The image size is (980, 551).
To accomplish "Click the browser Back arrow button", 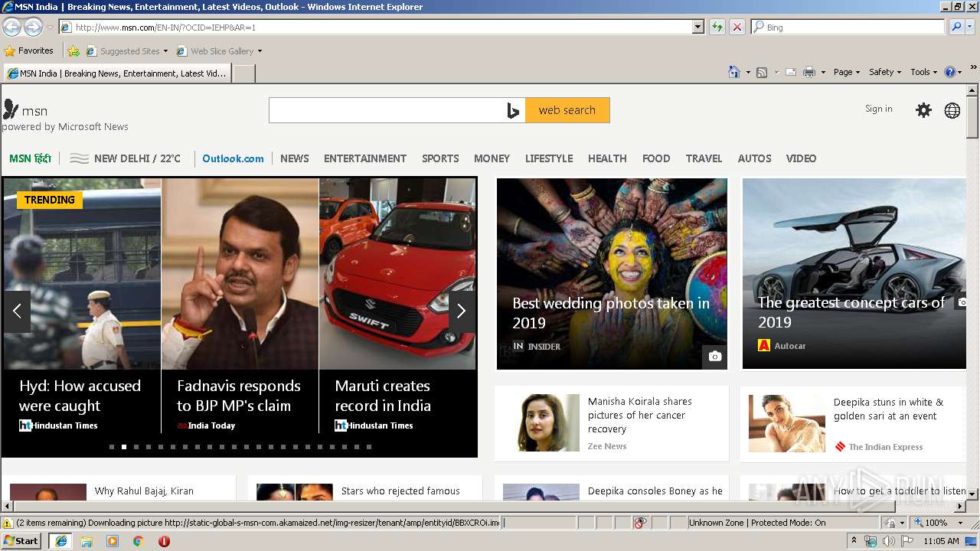I will [x=11, y=27].
